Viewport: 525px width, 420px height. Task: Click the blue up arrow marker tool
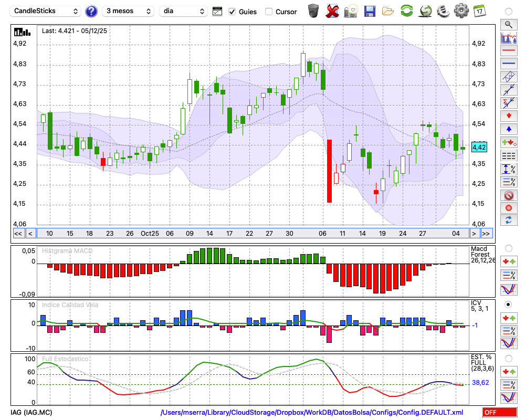point(509,129)
